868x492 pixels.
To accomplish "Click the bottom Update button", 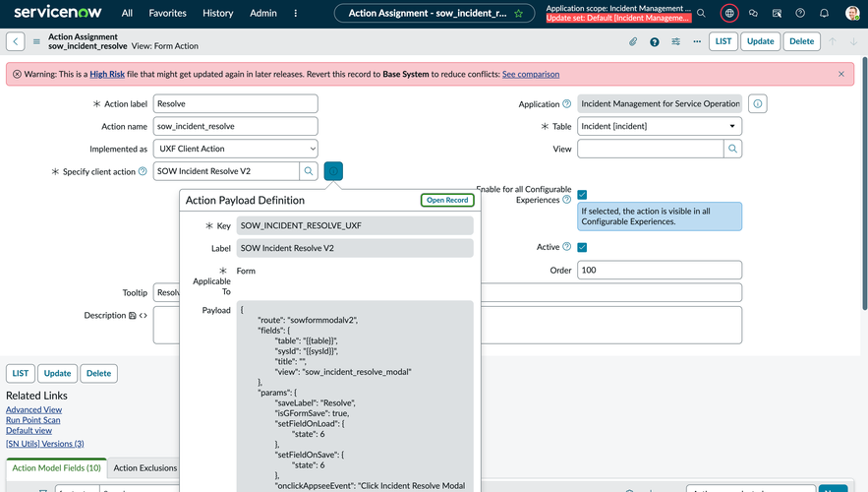I will (x=58, y=374).
